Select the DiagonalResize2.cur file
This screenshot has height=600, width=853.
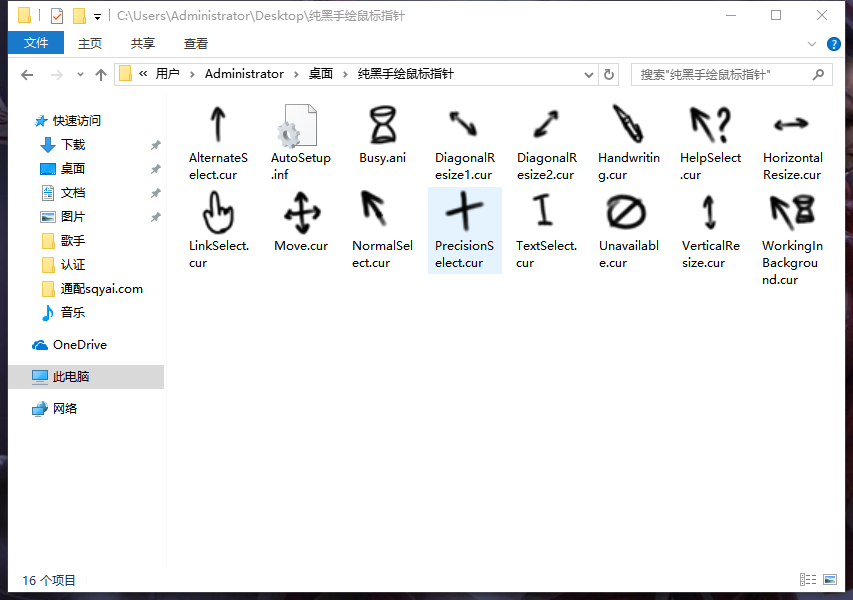pos(546,143)
